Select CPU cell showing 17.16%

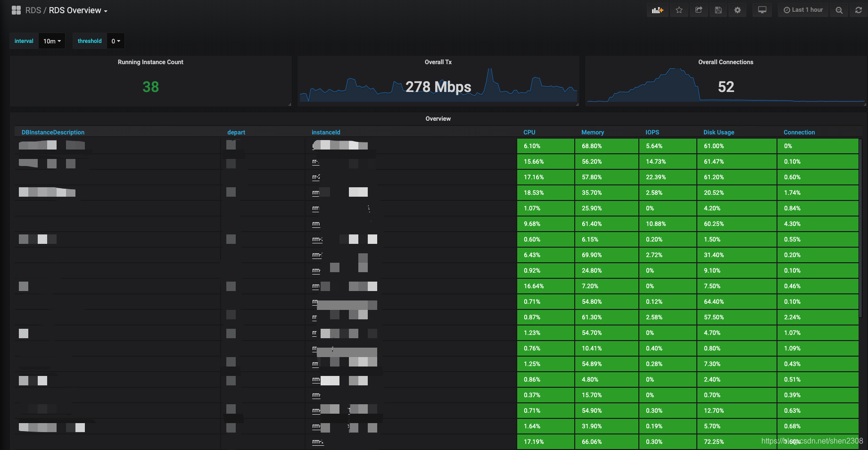(x=546, y=177)
